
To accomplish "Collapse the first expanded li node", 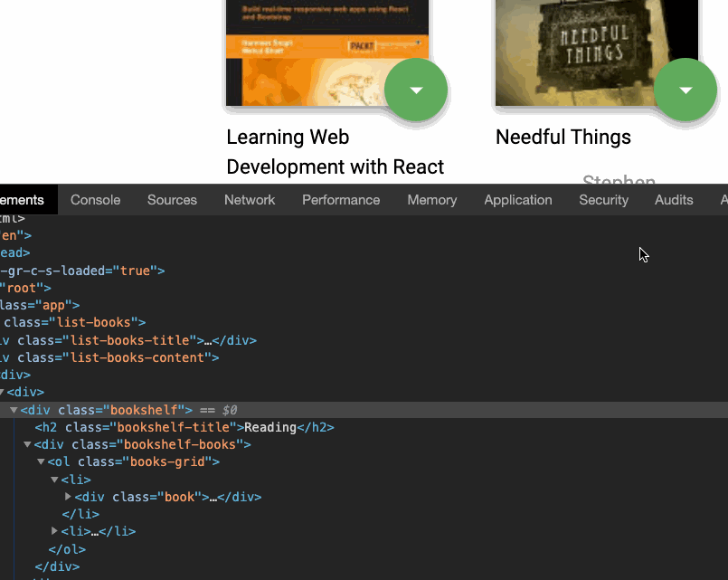I will point(54,480).
